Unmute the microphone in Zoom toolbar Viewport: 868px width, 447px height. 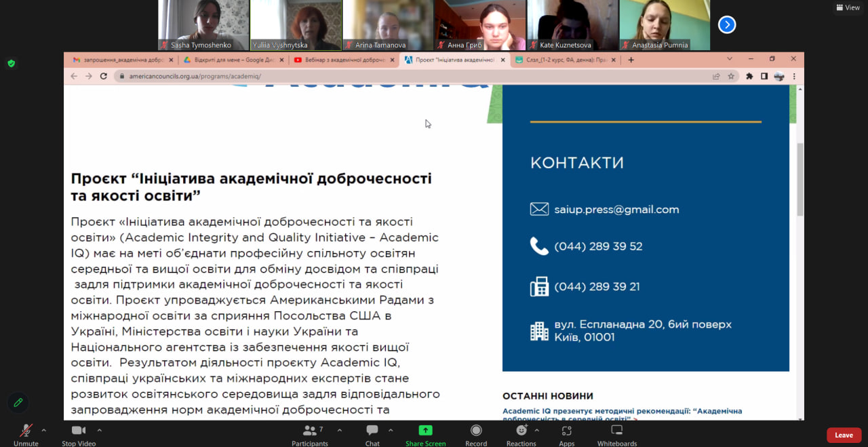[26, 431]
